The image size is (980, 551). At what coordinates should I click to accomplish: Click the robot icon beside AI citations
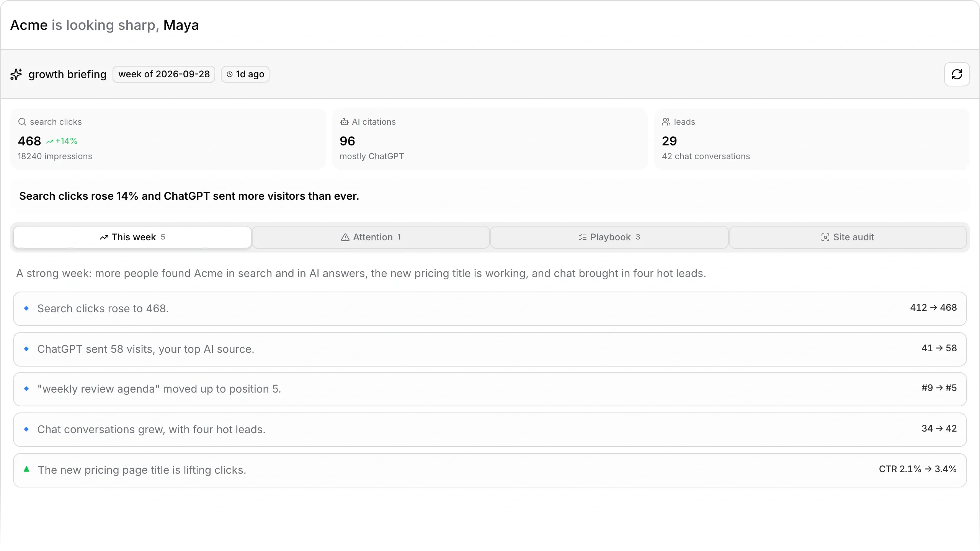click(x=344, y=122)
